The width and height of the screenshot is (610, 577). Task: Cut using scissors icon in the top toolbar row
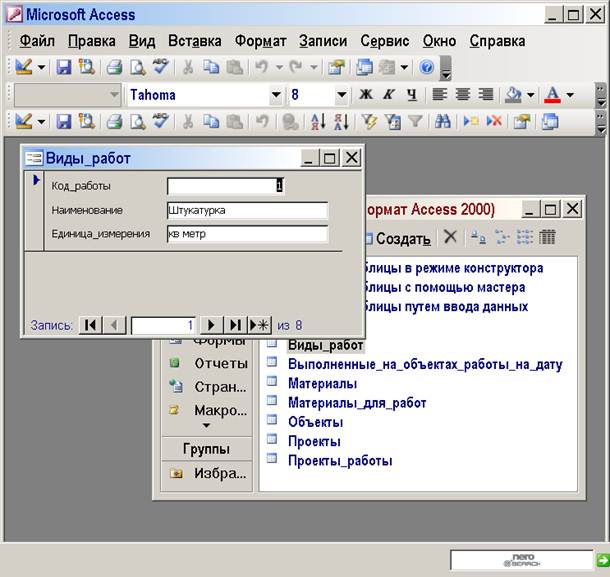point(188,67)
